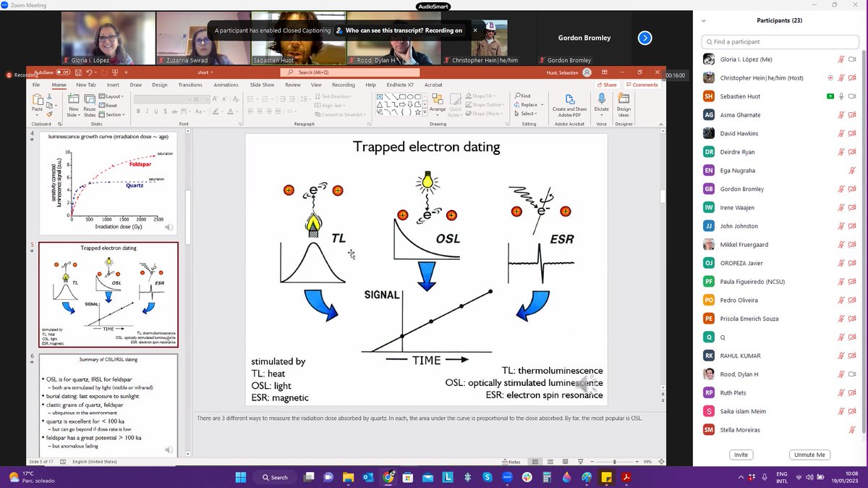
Task: Switch to Slide Sorter view in status bar
Action: point(550,461)
